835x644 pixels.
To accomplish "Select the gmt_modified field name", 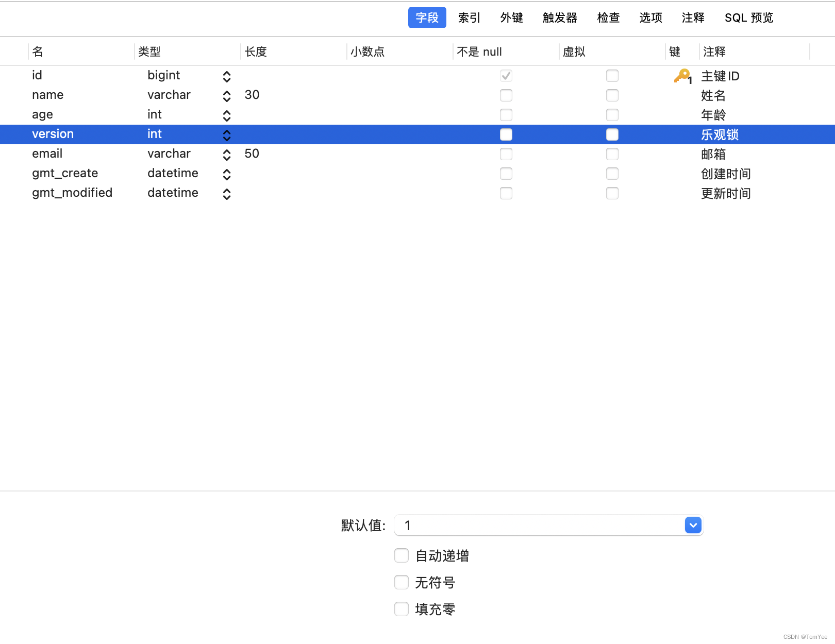I will click(72, 193).
